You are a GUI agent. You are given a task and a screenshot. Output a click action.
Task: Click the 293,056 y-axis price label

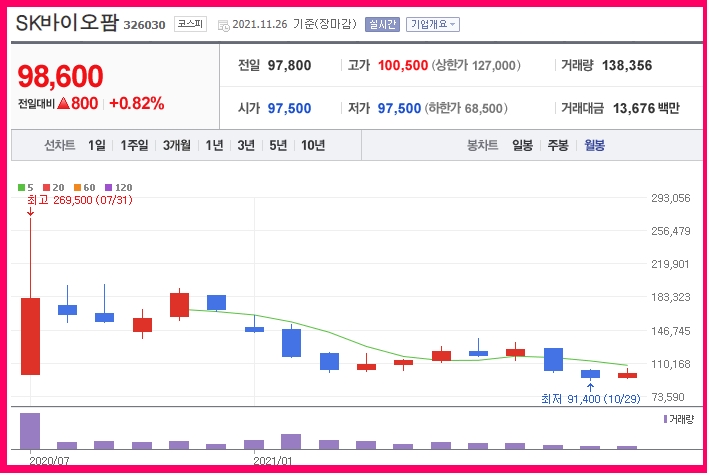(670, 198)
